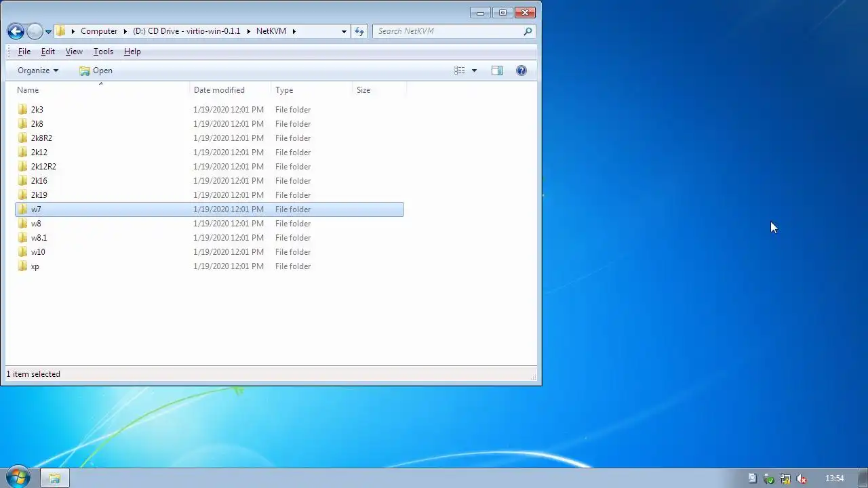This screenshot has width=868, height=488.
Task: Open Explorer help icon
Action: tap(521, 70)
